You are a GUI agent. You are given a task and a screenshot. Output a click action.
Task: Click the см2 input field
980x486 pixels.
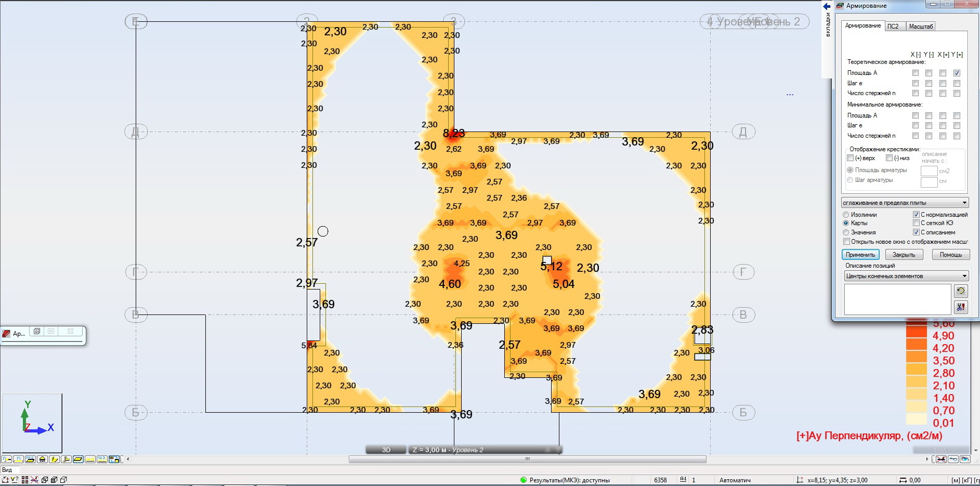(x=929, y=171)
